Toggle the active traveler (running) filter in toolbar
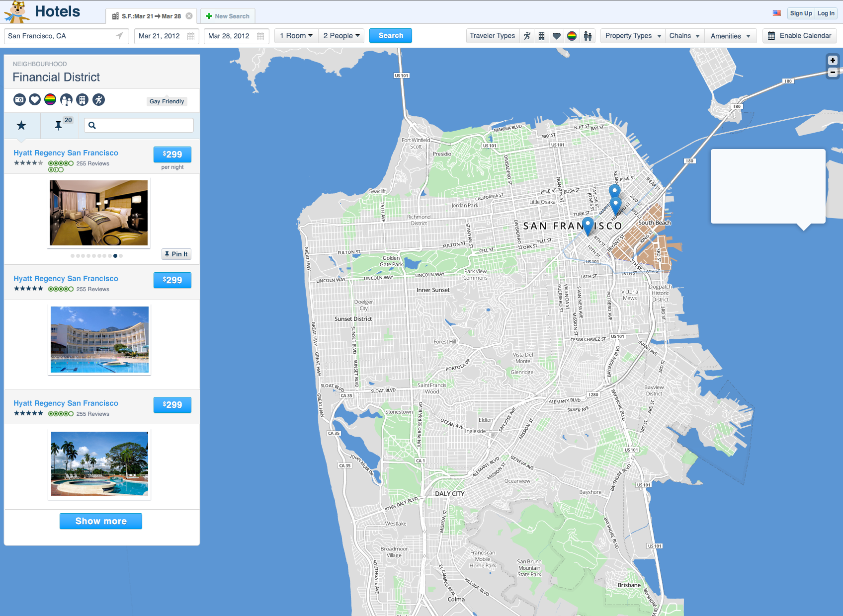Viewport: 843px width, 616px height. (x=527, y=36)
